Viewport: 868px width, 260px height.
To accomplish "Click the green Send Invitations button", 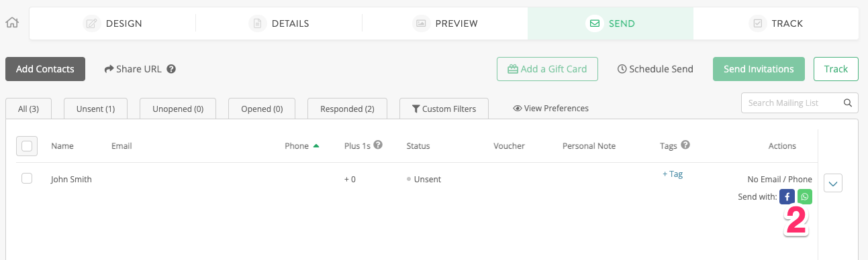I will (759, 69).
